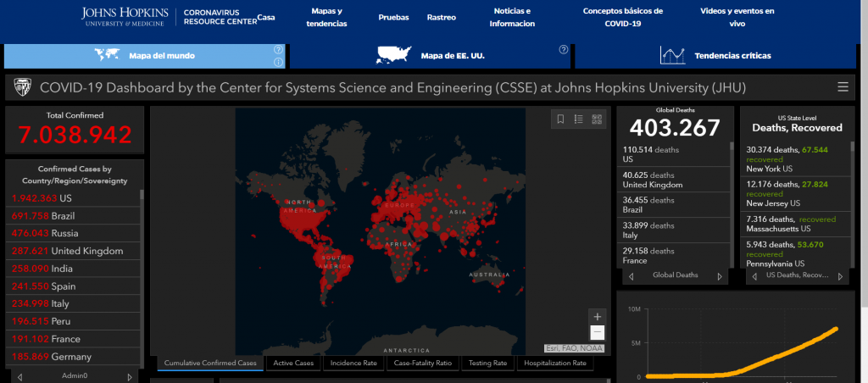868x383 pixels.
Task: Open the basemap gallery grid icon
Action: [596, 119]
